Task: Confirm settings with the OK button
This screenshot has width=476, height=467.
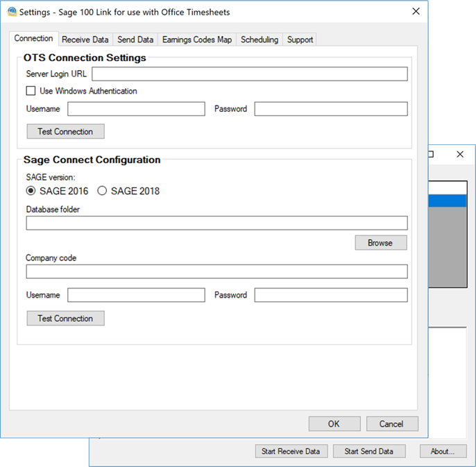Action: 334,424
